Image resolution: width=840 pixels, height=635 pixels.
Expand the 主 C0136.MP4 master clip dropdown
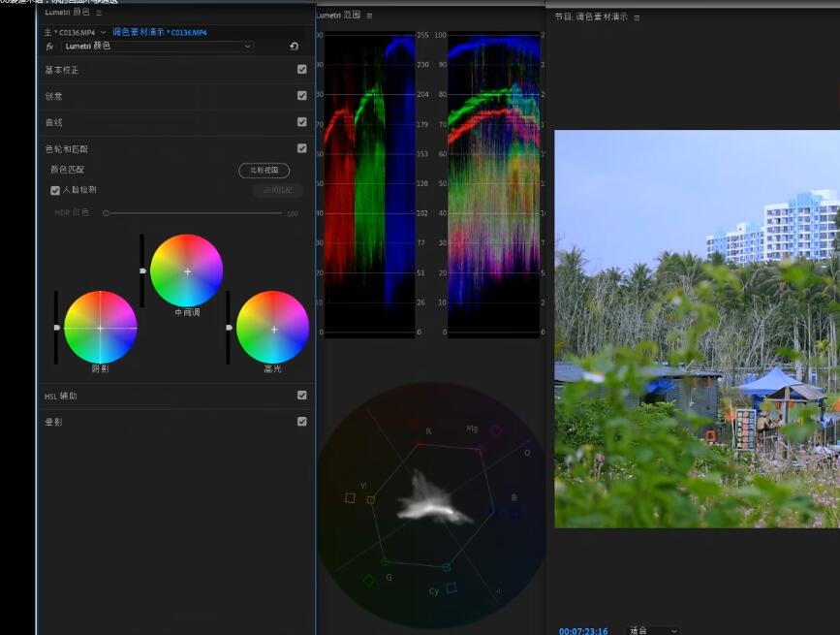[x=103, y=32]
